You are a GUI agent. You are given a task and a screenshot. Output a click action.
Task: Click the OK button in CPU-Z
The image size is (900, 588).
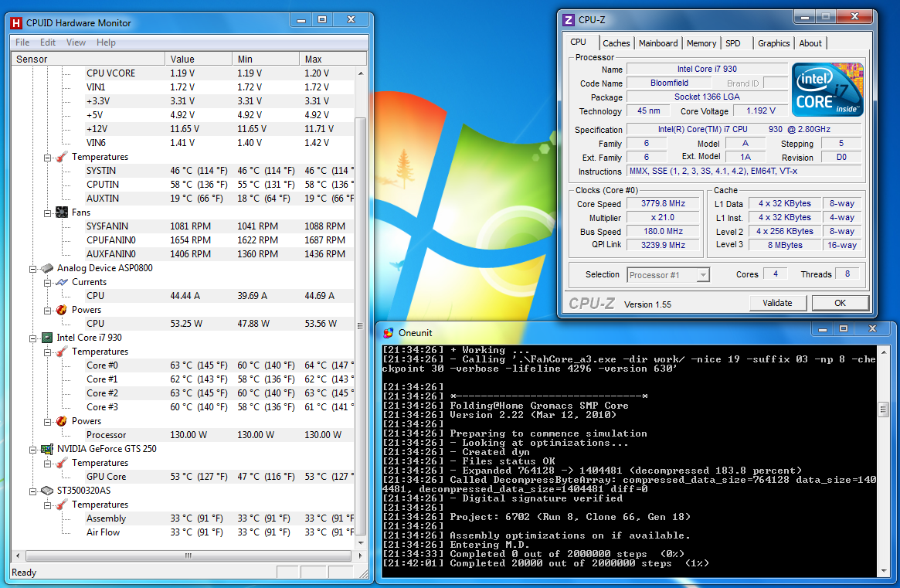pos(841,303)
